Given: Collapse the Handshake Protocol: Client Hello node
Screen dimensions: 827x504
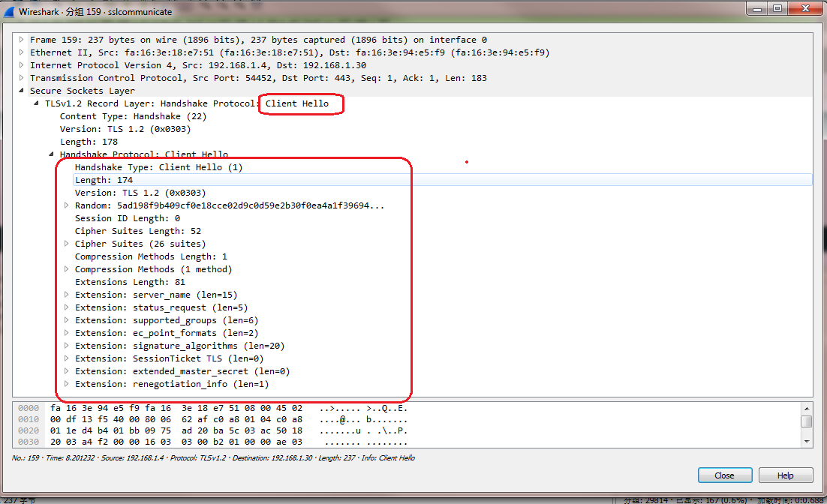Looking at the screenshot, I should click(x=51, y=154).
